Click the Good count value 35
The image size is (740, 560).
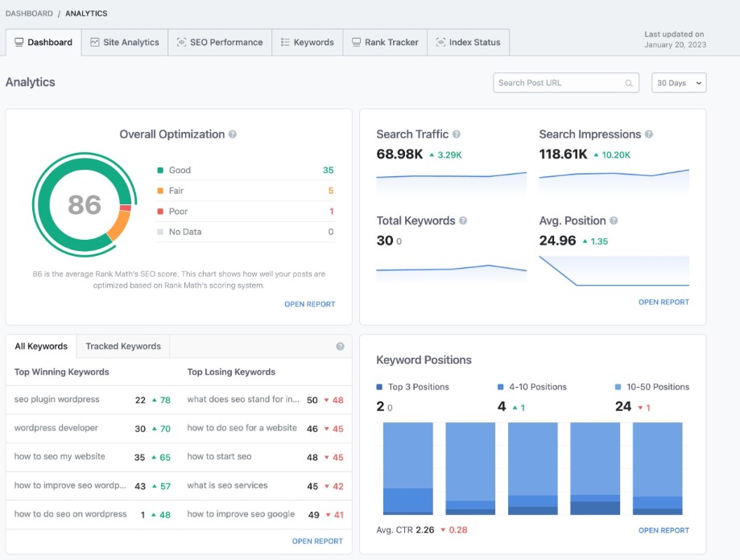pos(328,170)
